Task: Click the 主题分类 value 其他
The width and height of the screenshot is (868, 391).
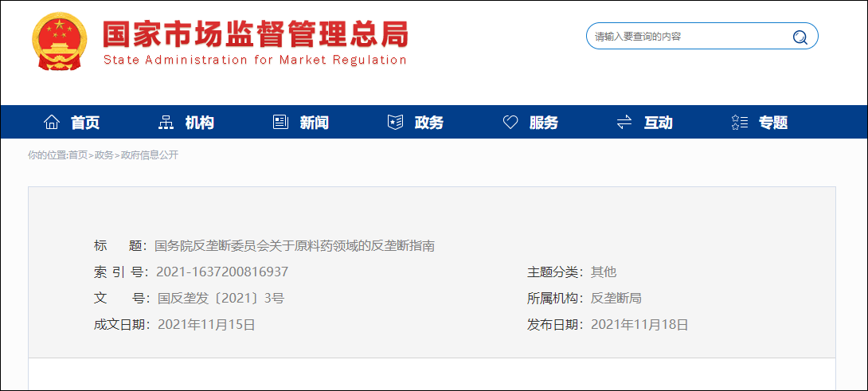Action: pos(604,272)
